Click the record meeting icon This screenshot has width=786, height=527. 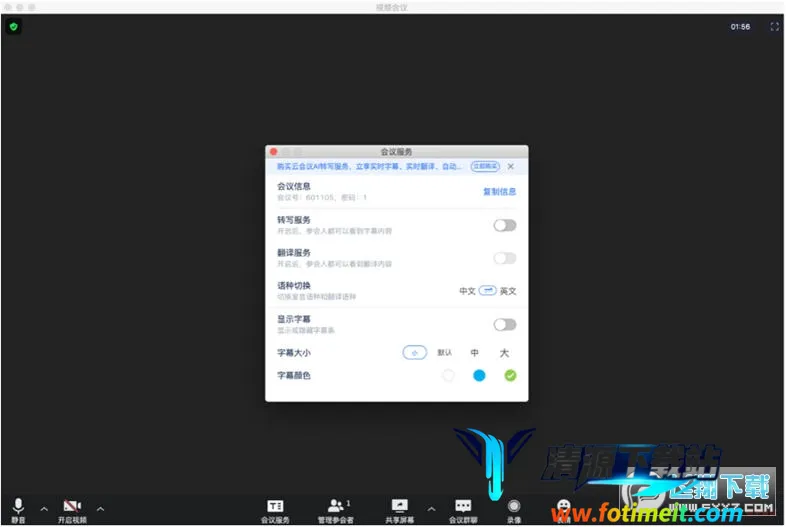point(514,506)
